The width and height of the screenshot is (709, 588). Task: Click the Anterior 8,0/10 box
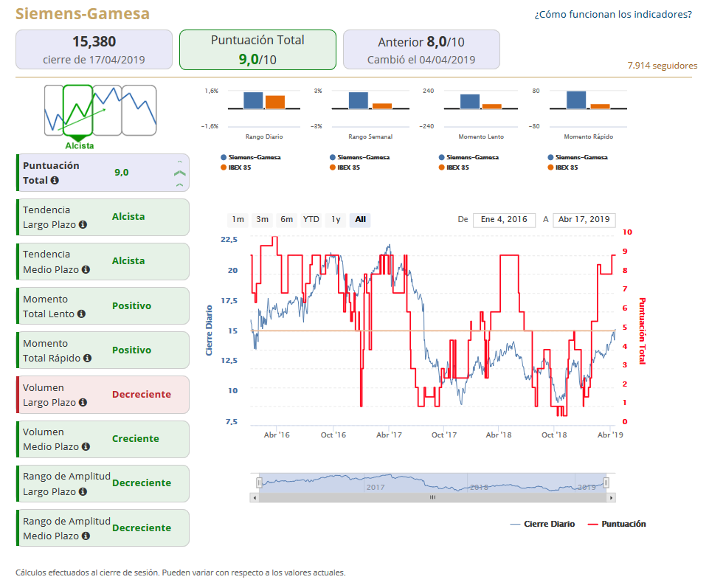pyautogui.click(x=421, y=49)
